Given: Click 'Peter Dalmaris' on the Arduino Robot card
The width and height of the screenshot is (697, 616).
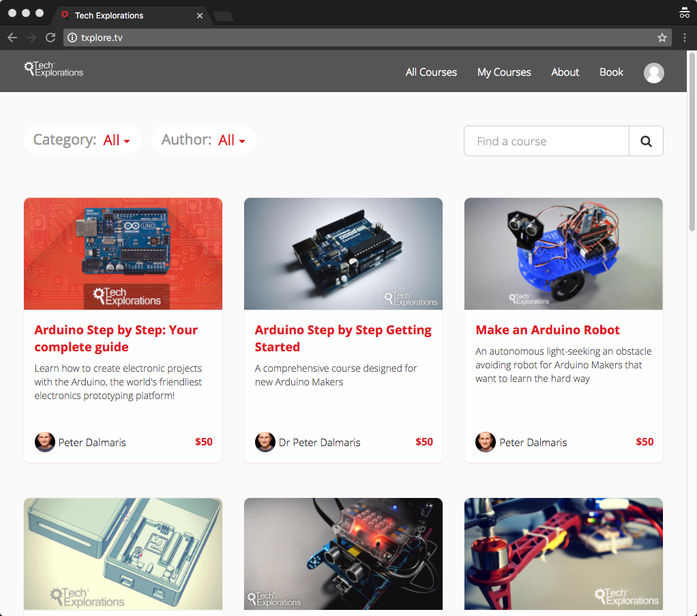Looking at the screenshot, I should (x=533, y=443).
